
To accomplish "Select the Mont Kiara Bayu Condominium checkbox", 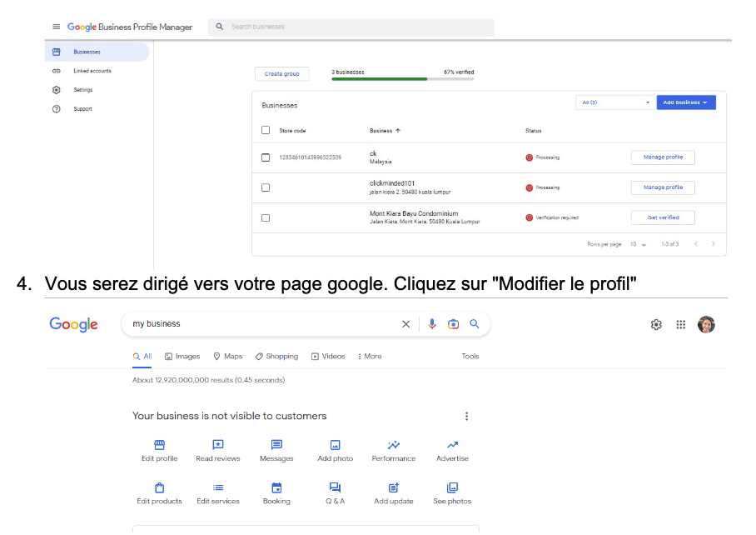I will 266,217.
